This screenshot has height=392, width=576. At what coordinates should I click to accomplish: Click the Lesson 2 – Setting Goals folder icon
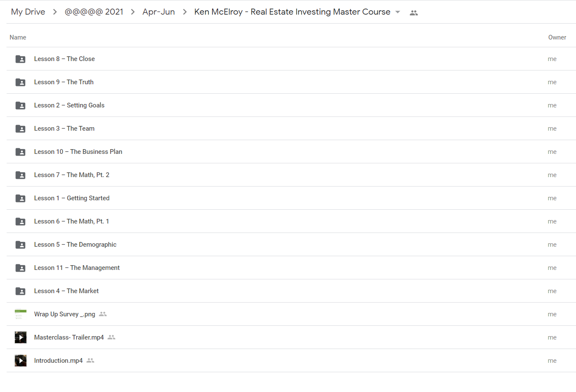tap(20, 105)
